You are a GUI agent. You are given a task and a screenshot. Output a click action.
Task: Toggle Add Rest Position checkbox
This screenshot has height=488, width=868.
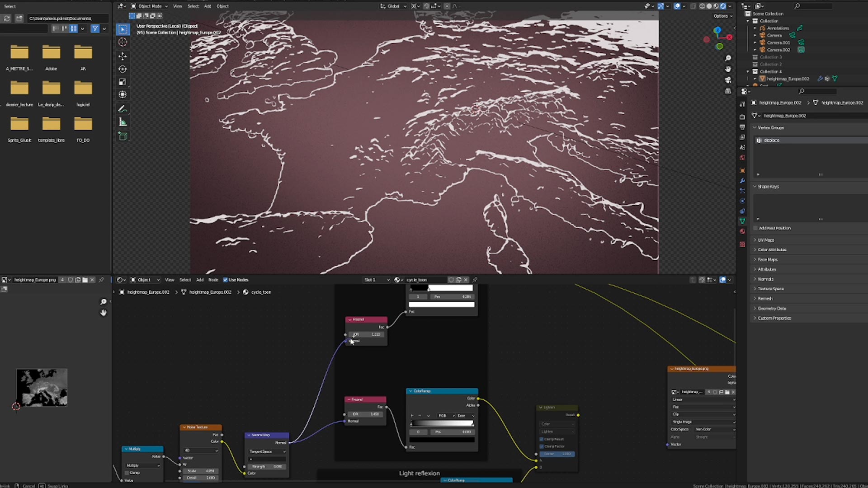coord(755,228)
